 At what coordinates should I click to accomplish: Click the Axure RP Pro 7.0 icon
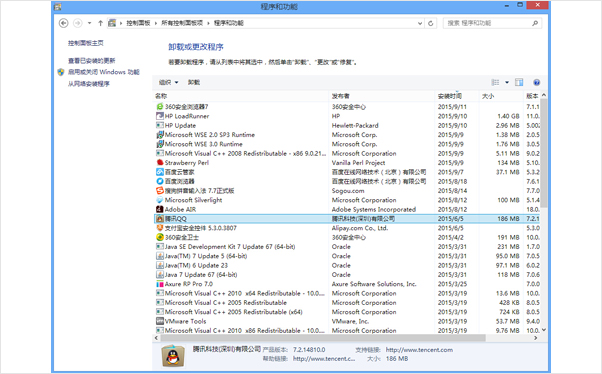160,284
